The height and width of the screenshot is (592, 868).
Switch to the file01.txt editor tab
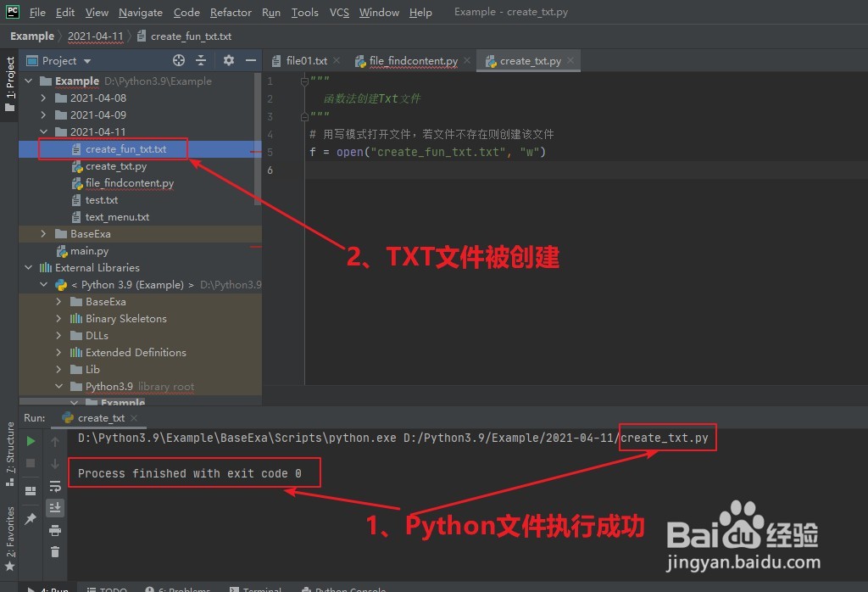tap(306, 60)
